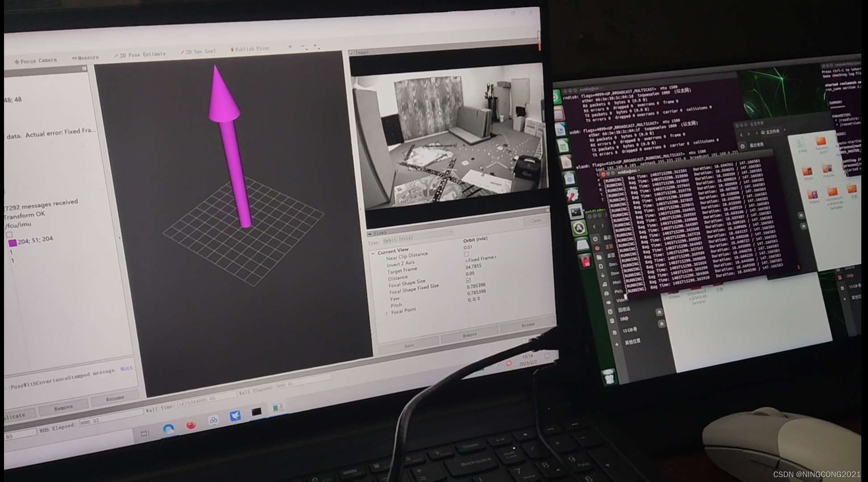The width and height of the screenshot is (868, 482).
Task: Collapse the Current View tree
Action: 373,253
